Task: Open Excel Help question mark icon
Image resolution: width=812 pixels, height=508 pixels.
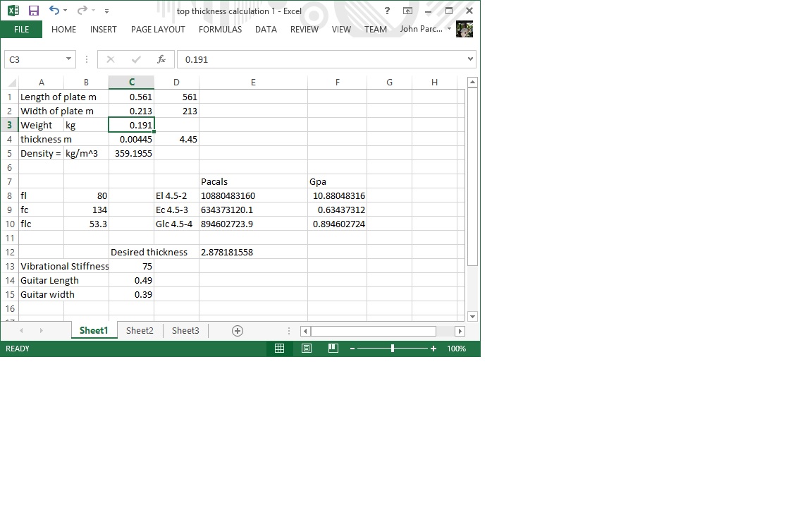Action: coord(387,11)
